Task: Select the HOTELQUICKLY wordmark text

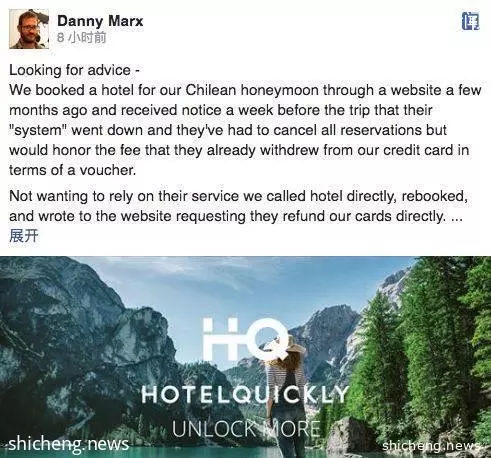Action: (x=245, y=395)
